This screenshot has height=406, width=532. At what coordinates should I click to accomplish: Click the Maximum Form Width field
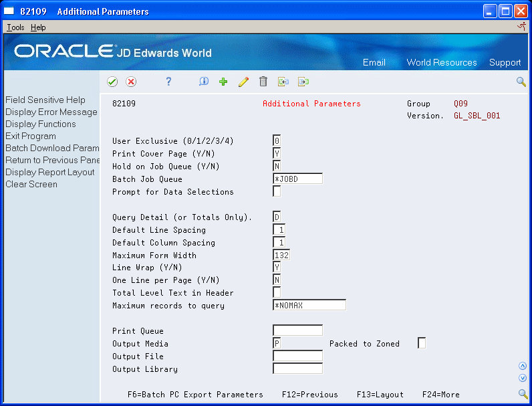(281, 255)
